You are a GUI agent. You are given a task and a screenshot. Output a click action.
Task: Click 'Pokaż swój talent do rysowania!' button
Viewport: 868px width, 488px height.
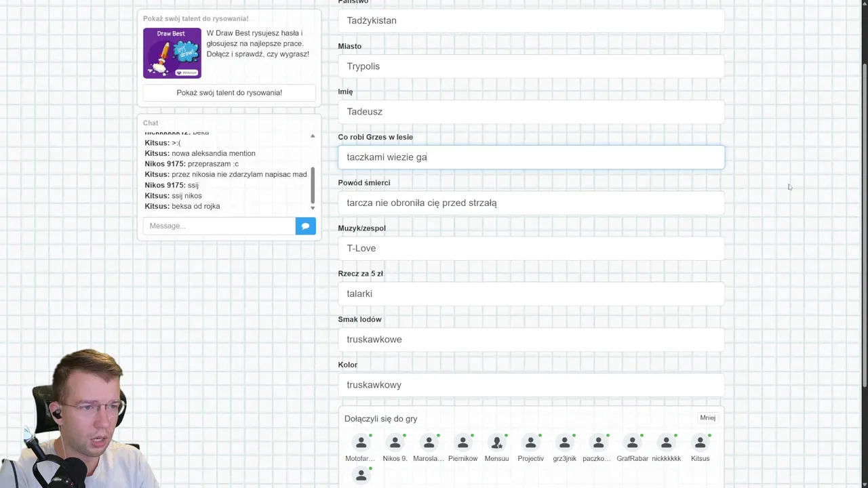click(x=229, y=93)
